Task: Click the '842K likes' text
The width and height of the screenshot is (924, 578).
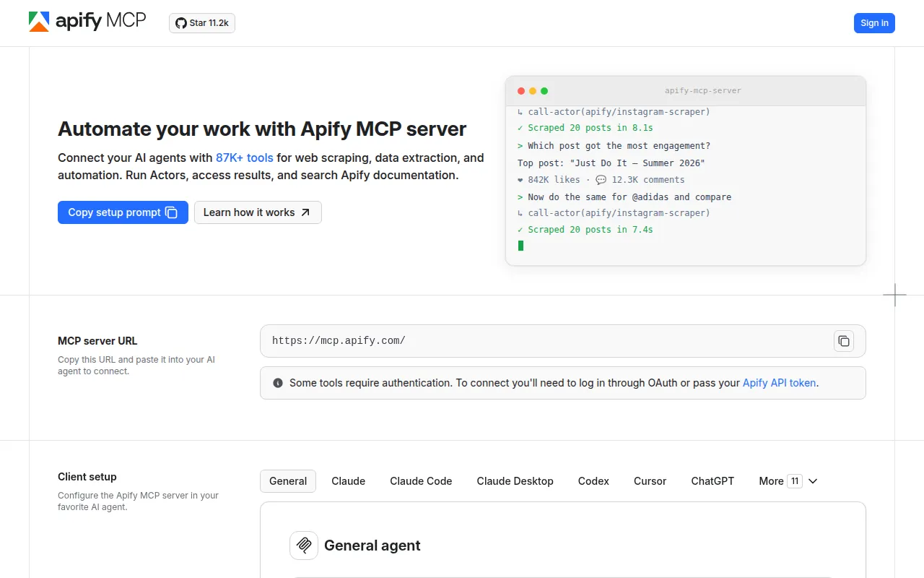Action: (x=554, y=180)
